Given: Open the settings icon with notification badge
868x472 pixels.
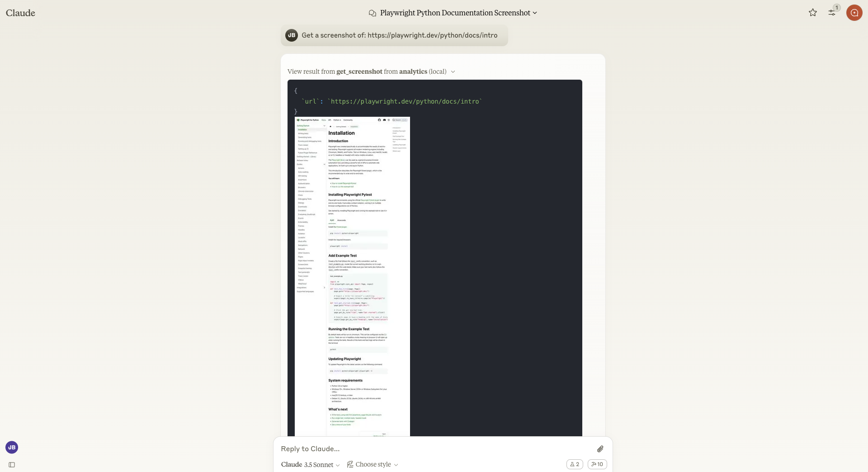Looking at the screenshot, I should (x=832, y=12).
